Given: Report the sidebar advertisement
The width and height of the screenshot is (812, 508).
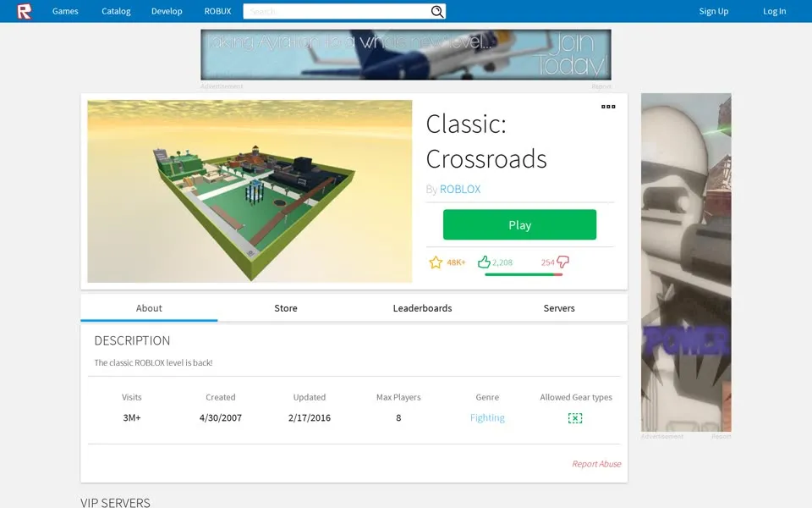Looking at the screenshot, I should 721,437.
